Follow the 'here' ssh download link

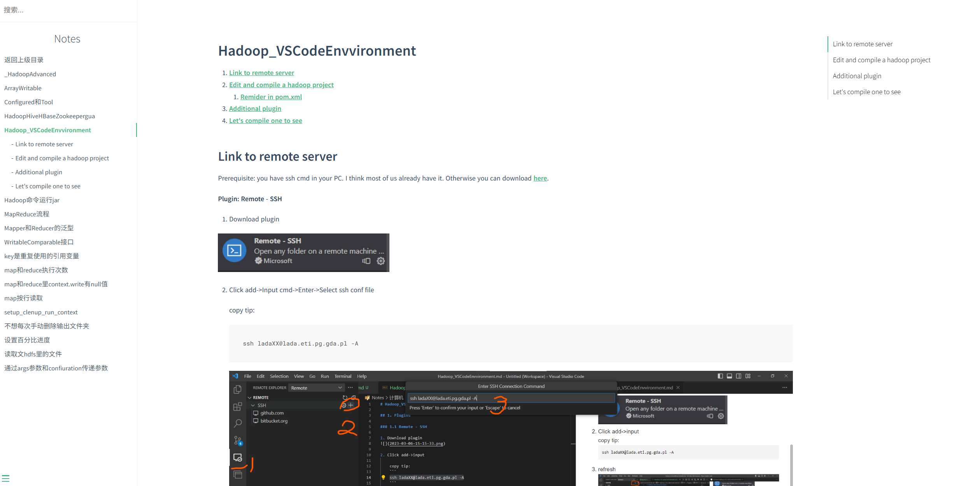(540, 178)
